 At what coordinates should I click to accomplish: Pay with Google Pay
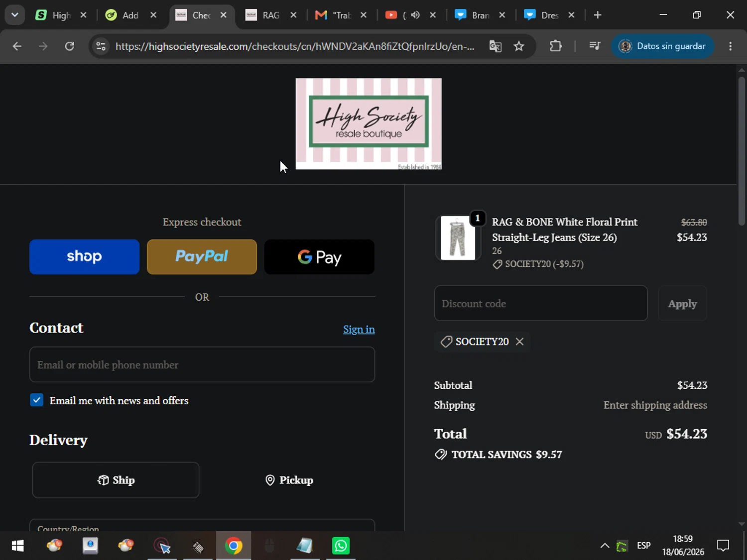click(319, 257)
